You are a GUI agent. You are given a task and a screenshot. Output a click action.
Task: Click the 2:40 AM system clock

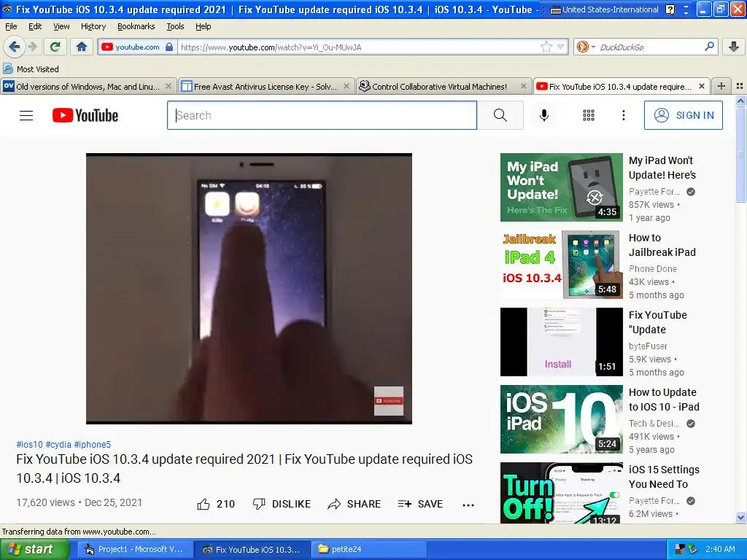tap(720, 549)
